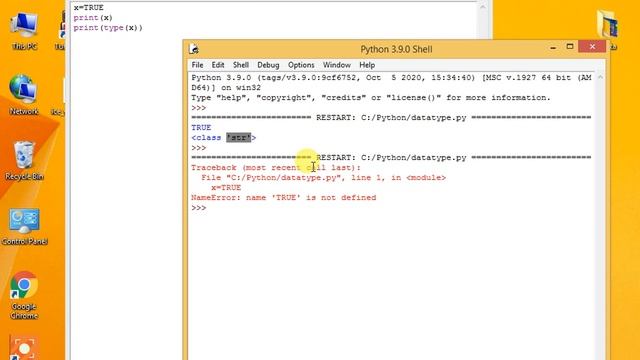Click the Python Shell title bar icon
Image resolution: width=640 pixels, height=360 pixels.
tap(194, 49)
